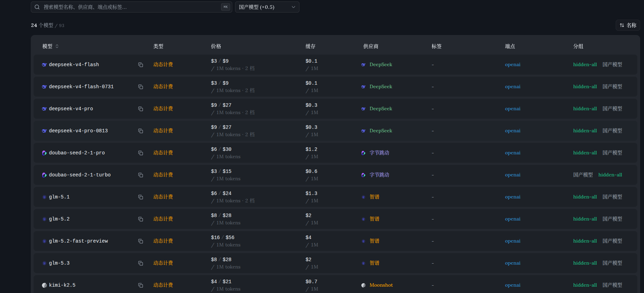Click the 类型 column header
The height and width of the screenshot is (293, 644).
(158, 46)
